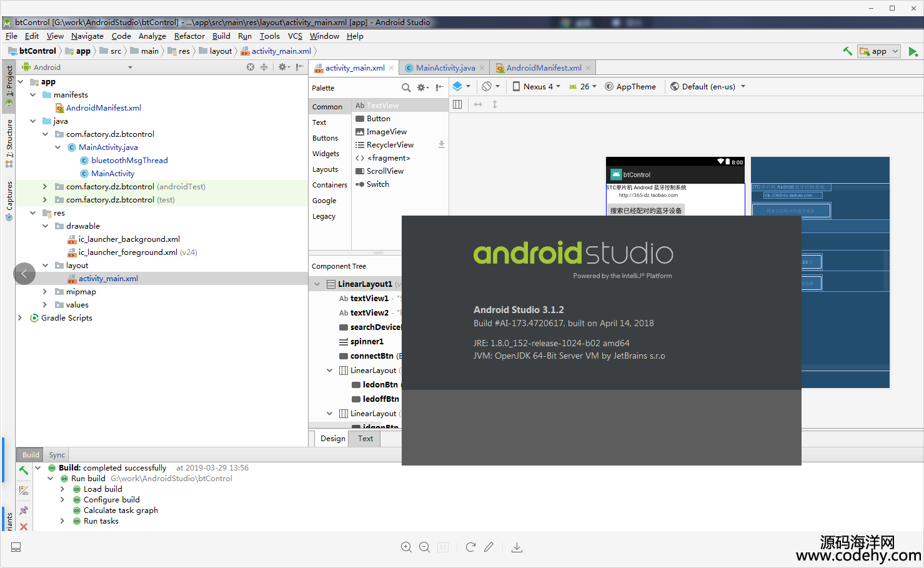924x568 pixels.
Task: Open the blue design surface layers selector
Action: (x=461, y=86)
